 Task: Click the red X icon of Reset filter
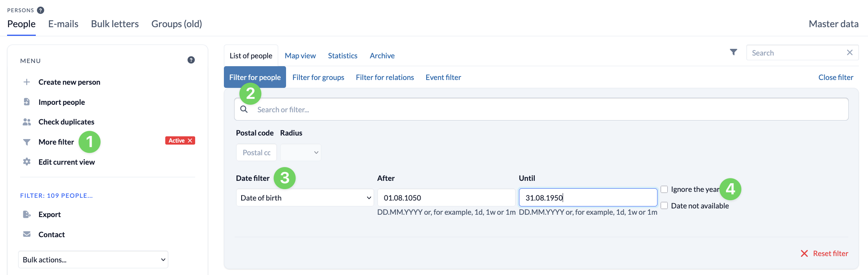pyautogui.click(x=804, y=253)
